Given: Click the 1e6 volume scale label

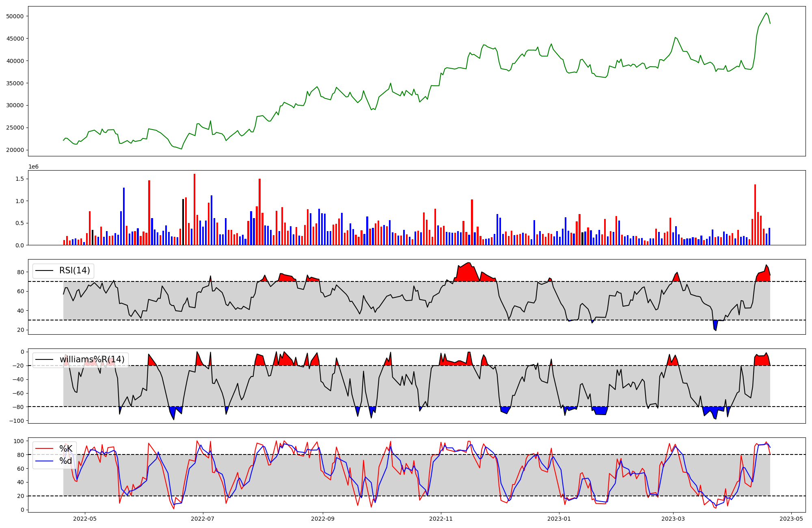Looking at the screenshot, I should tap(33, 167).
